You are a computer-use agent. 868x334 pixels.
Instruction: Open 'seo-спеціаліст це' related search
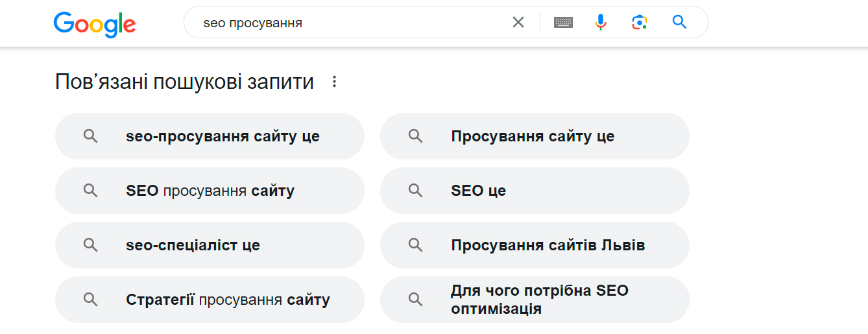tap(193, 245)
